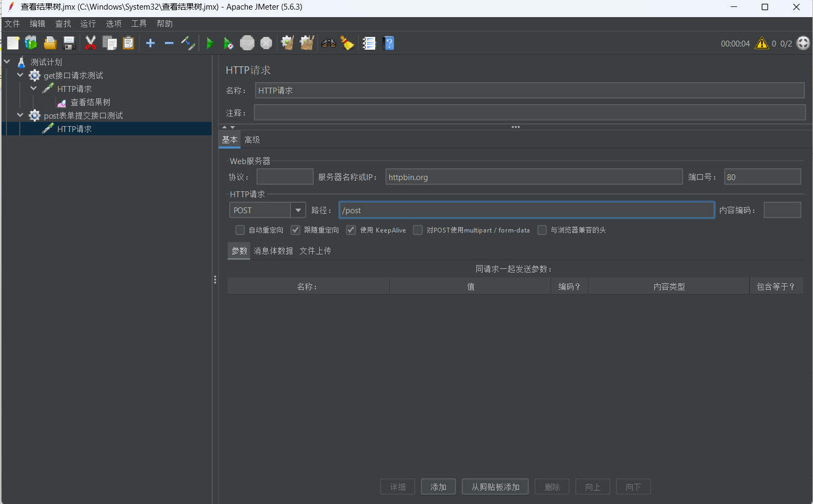Screen dimensions: 813x504
Task: Click the 从剪贴板添加 button
Action: click(495, 487)
